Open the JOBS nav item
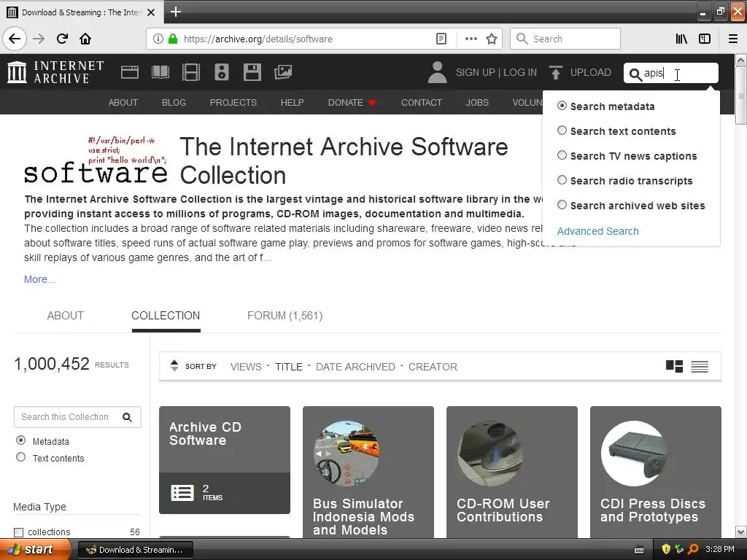The height and width of the screenshot is (560, 747). [477, 102]
